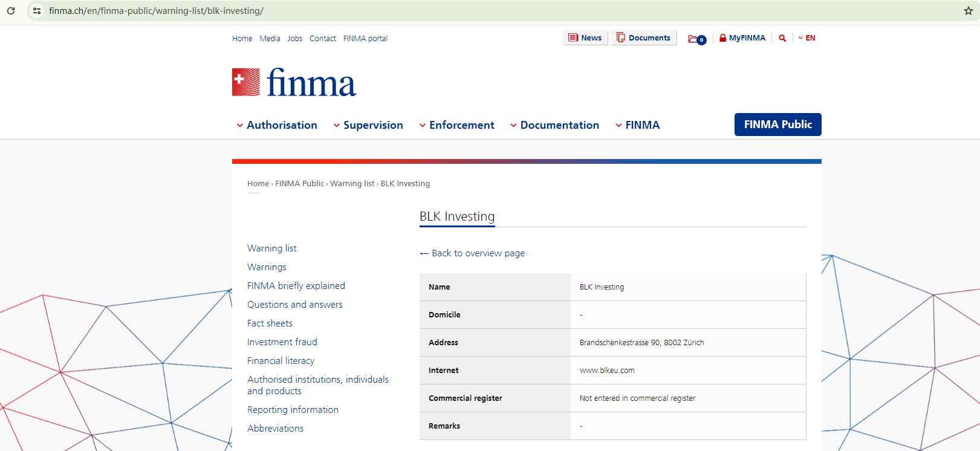Click the red search magnifier icon
The height and width of the screenshot is (451, 980).
click(782, 38)
